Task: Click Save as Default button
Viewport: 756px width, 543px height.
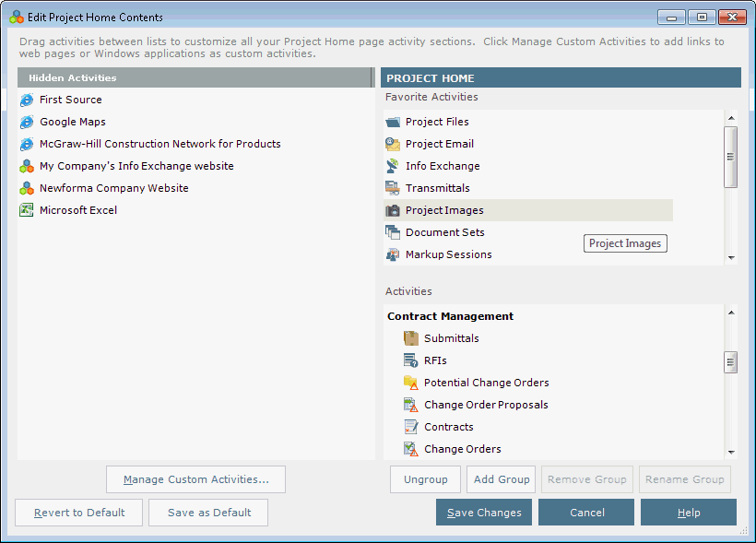Action: [x=208, y=513]
